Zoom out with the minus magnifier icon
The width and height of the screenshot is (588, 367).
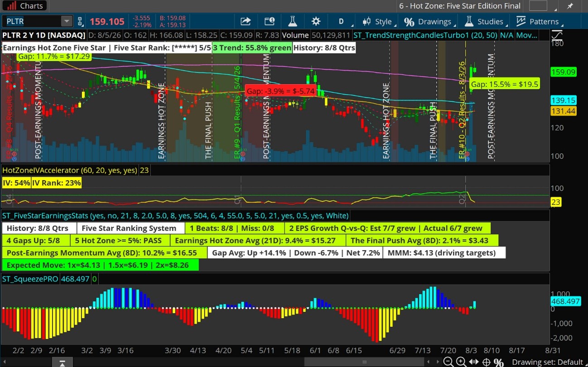pos(448,362)
